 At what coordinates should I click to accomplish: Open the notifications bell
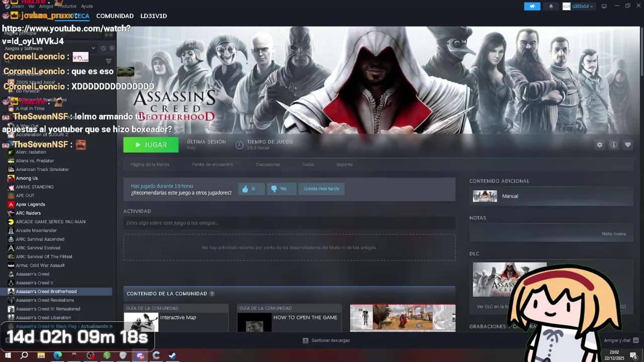551,6
